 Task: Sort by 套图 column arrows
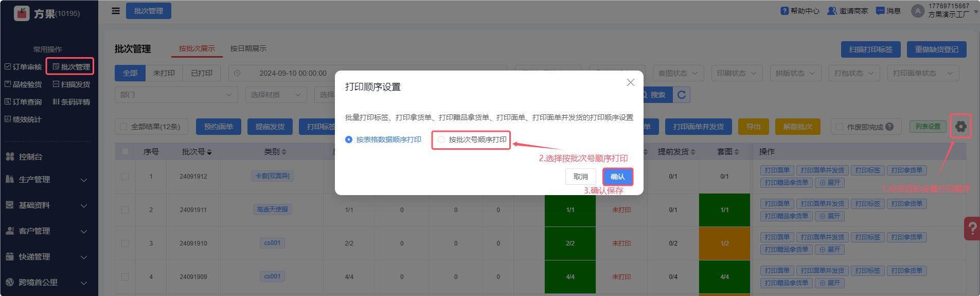pyautogui.click(x=737, y=152)
